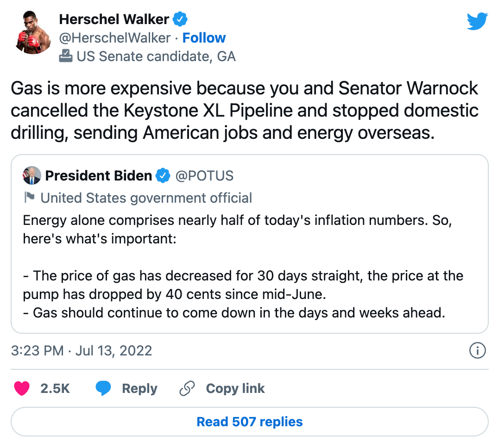Click President Biden's verified badge
This screenshot has width=492, height=448.
[162, 176]
